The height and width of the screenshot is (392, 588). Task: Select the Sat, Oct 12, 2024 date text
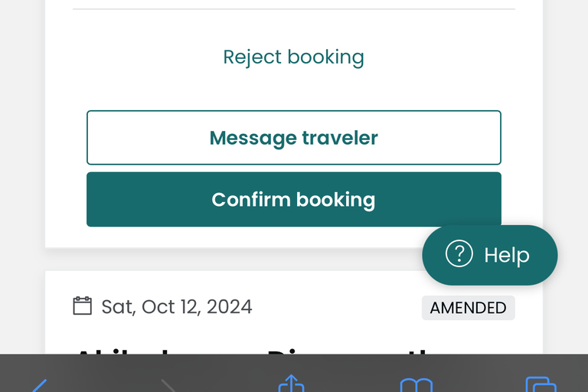(177, 307)
